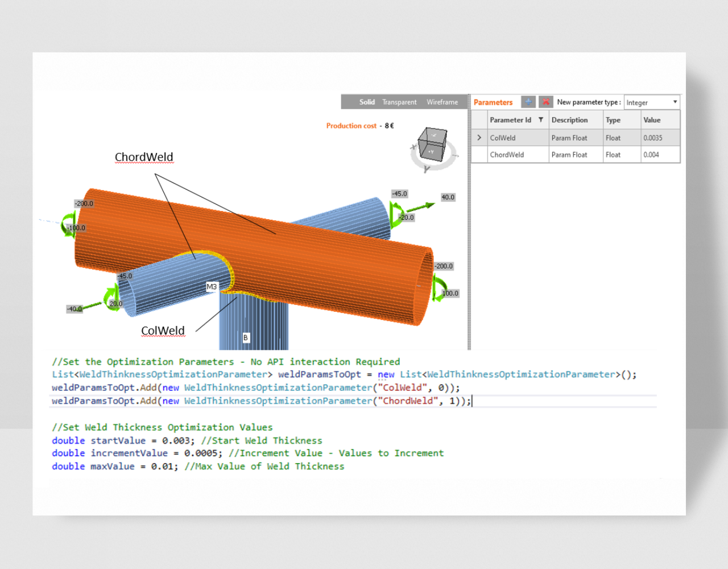Switch view mode to Transparent

point(399,102)
